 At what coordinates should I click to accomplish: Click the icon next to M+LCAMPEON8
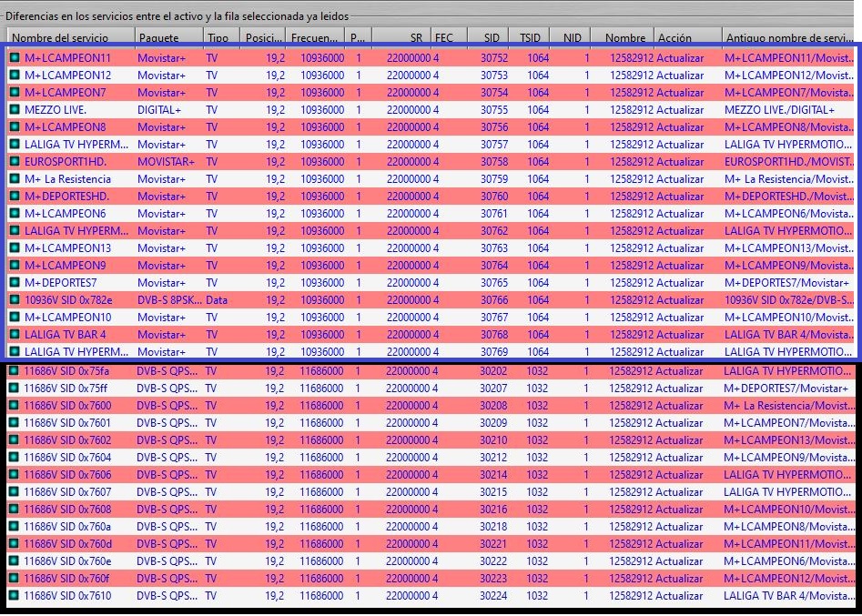tap(15, 127)
